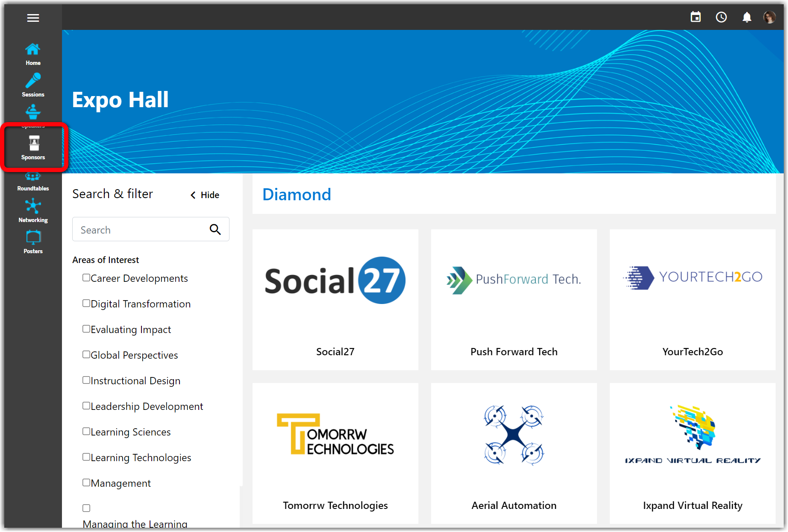Open notifications bell
Image resolution: width=788 pixels, height=532 pixels.
pos(747,17)
